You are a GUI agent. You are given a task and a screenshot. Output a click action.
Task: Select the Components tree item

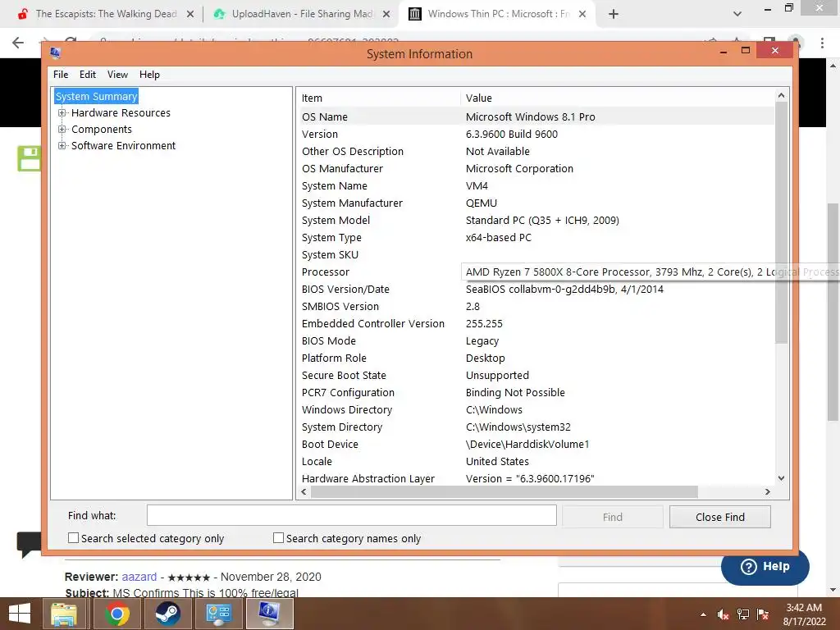[x=101, y=130]
